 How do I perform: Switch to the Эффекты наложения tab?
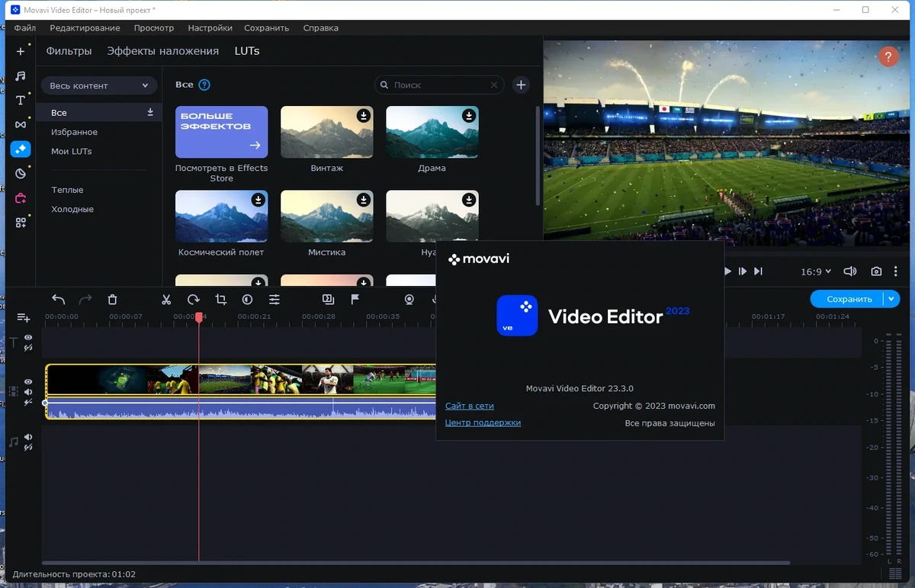[162, 51]
